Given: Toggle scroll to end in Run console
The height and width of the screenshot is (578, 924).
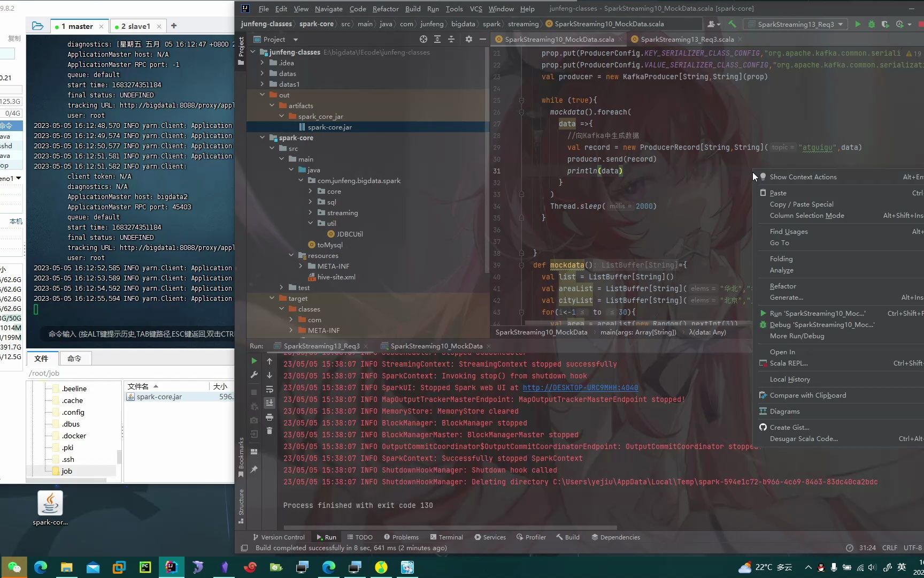Looking at the screenshot, I should (x=269, y=402).
